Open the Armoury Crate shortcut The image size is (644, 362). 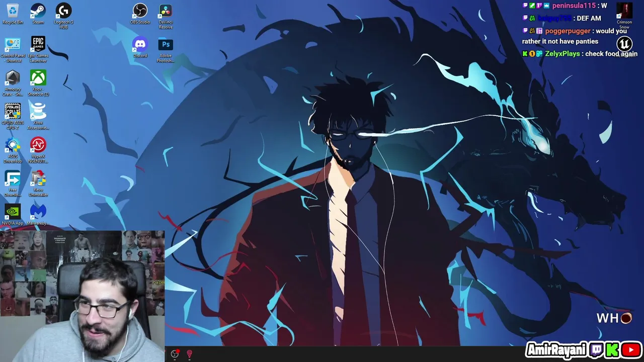13,83
